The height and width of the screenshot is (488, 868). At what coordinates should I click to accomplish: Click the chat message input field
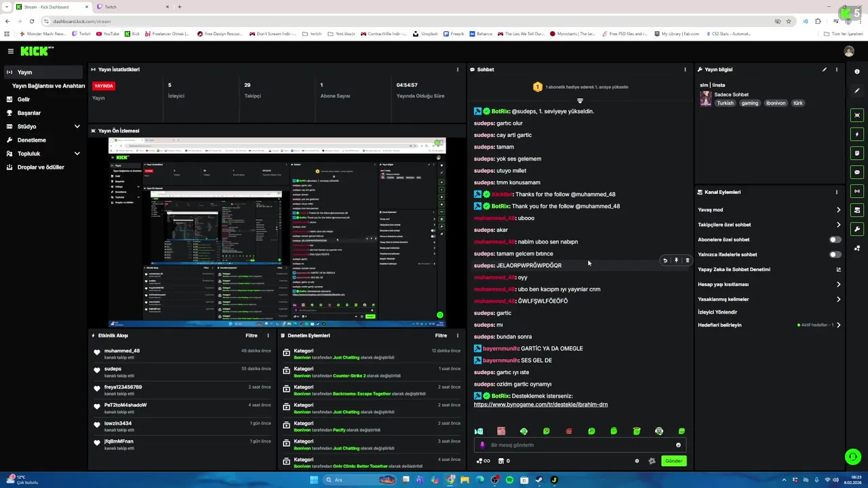click(580, 445)
